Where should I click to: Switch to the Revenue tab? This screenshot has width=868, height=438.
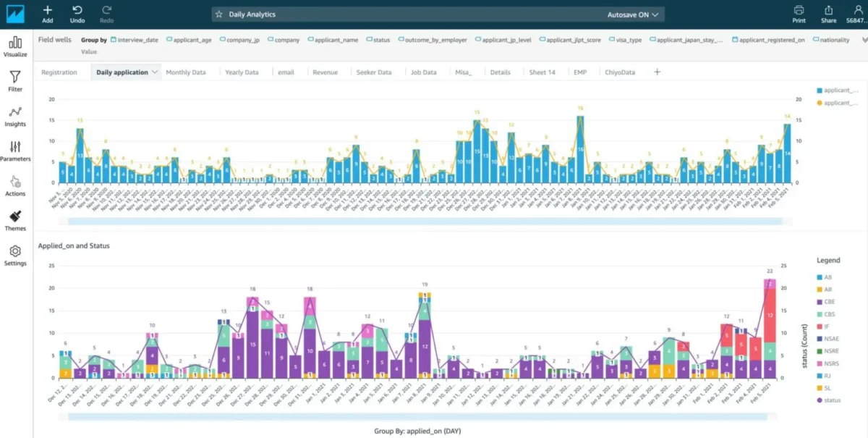click(x=325, y=72)
